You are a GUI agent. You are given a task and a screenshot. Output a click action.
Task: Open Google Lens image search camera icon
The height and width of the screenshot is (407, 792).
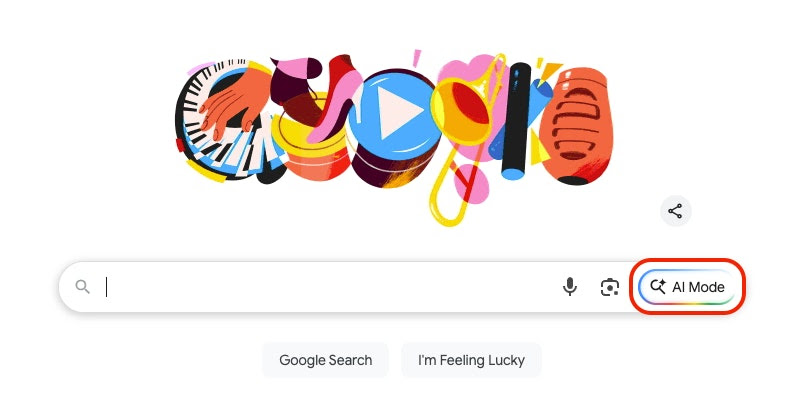(x=610, y=287)
